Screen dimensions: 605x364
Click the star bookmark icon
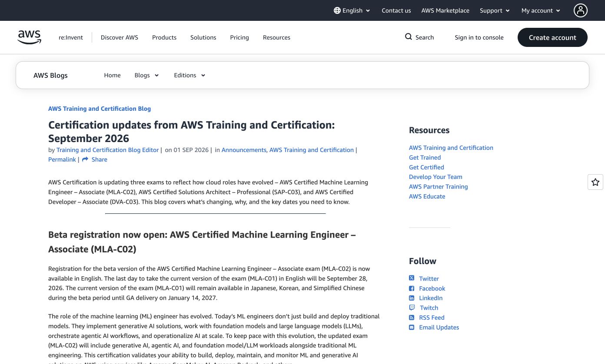pos(595,182)
